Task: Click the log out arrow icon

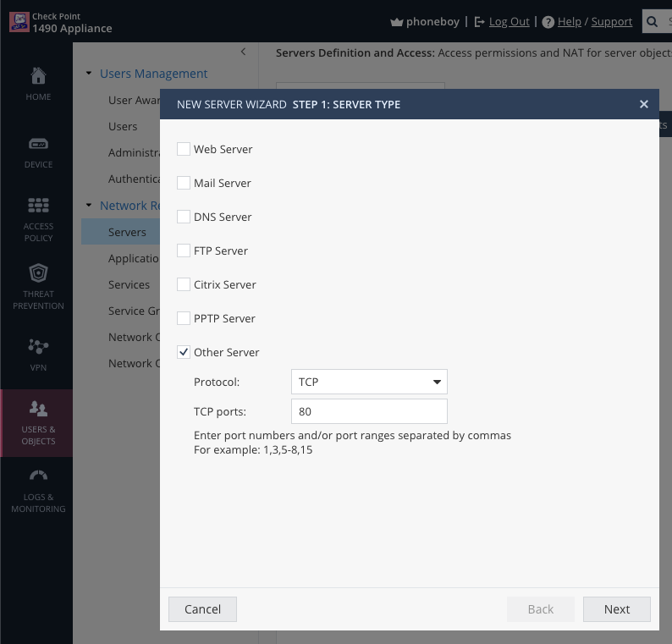Action: pyautogui.click(x=479, y=22)
